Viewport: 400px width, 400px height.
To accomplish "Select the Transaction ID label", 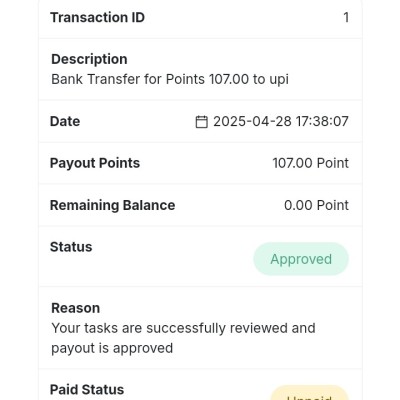I will point(97,17).
